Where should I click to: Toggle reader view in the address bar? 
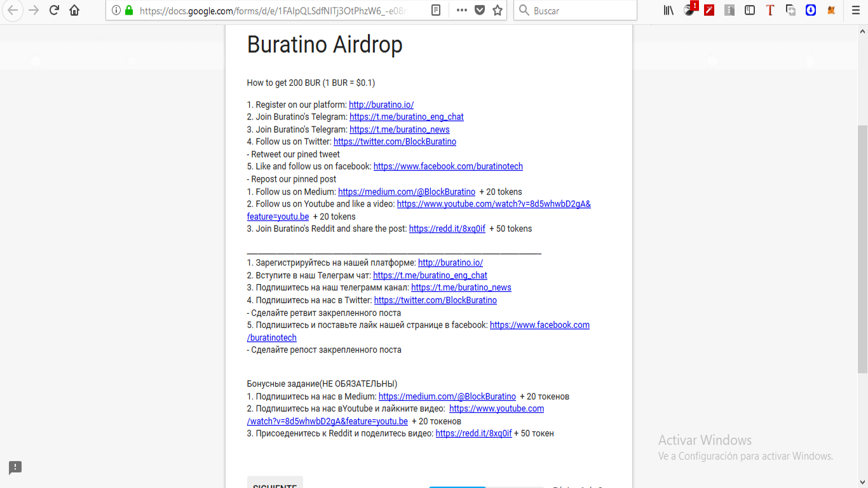pyautogui.click(x=436, y=10)
